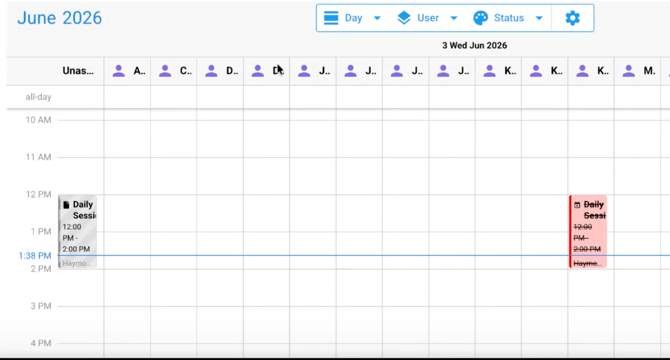The image size is (670, 360).
Task: Open the Day view dropdown arrow
Action: 377,18
